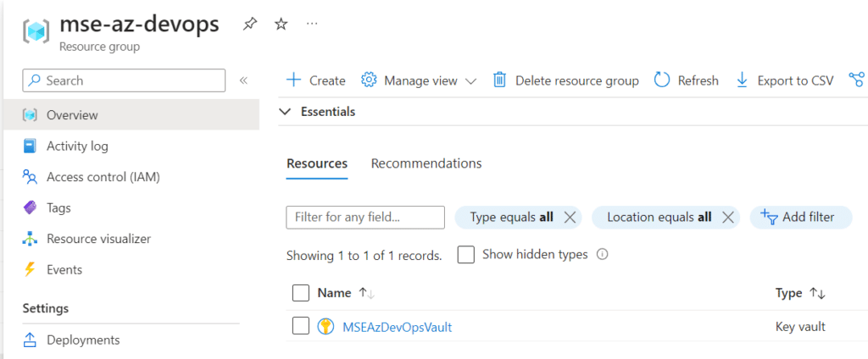Click Showing 1 to 1 of 1 records text
The image size is (868, 359).
(x=364, y=256)
